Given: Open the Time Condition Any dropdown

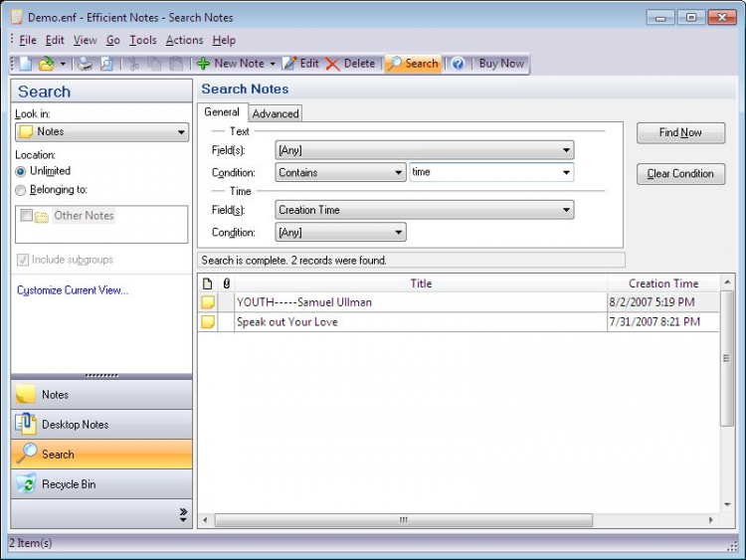Looking at the screenshot, I should tap(340, 232).
